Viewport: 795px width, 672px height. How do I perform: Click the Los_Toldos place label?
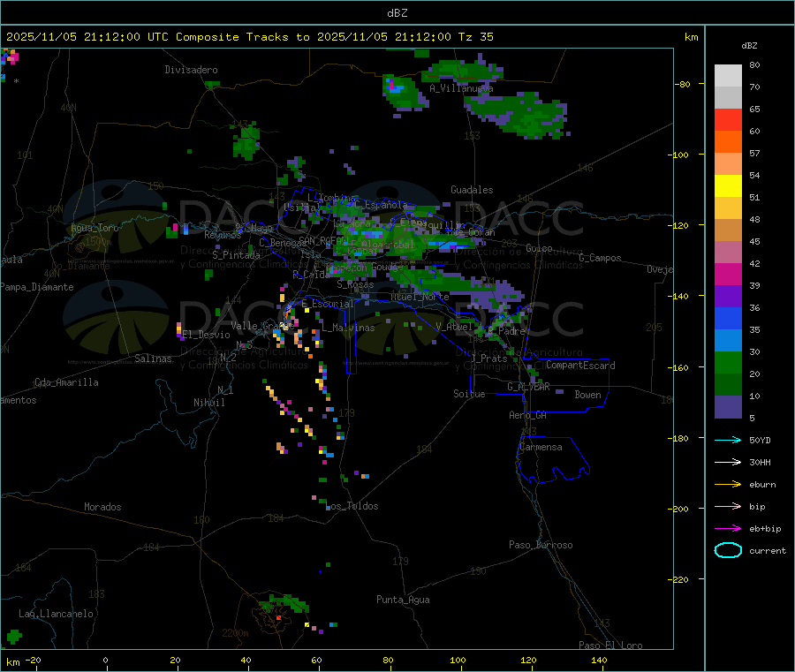pyautogui.click(x=352, y=506)
